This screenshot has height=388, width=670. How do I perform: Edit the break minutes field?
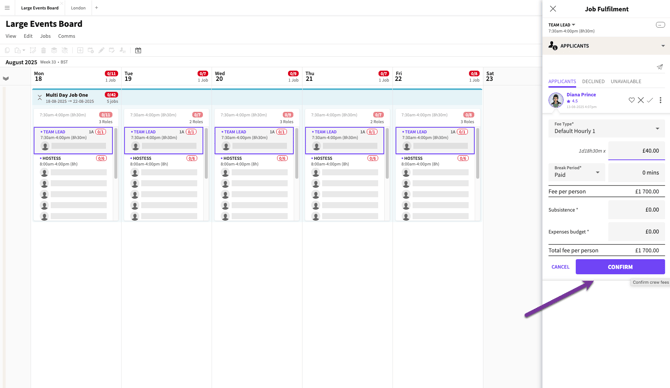point(636,172)
